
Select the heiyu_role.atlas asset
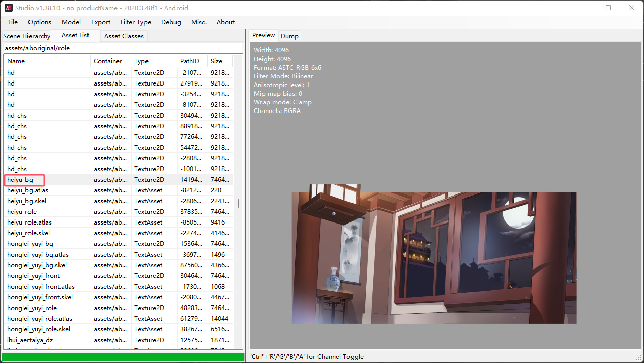[x=119, y=222]
